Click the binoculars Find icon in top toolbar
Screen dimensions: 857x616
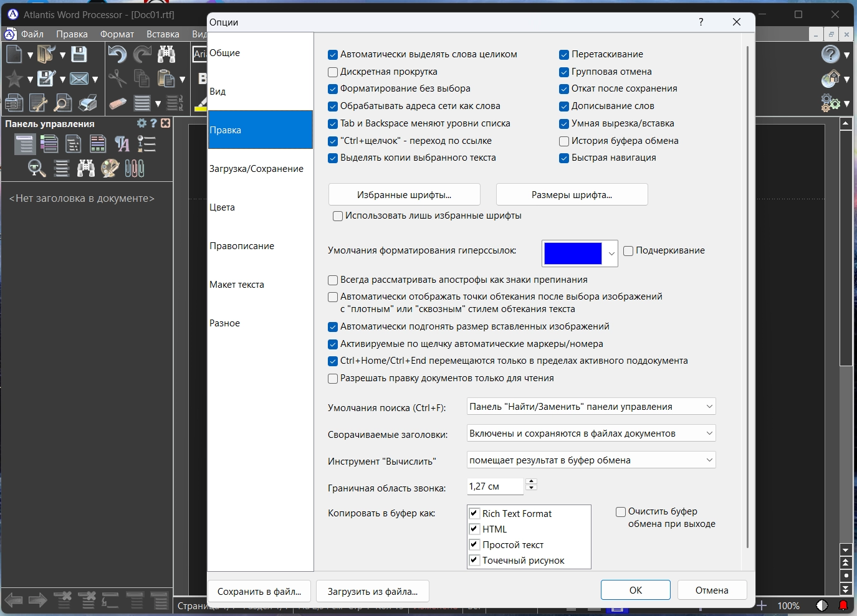166,54
